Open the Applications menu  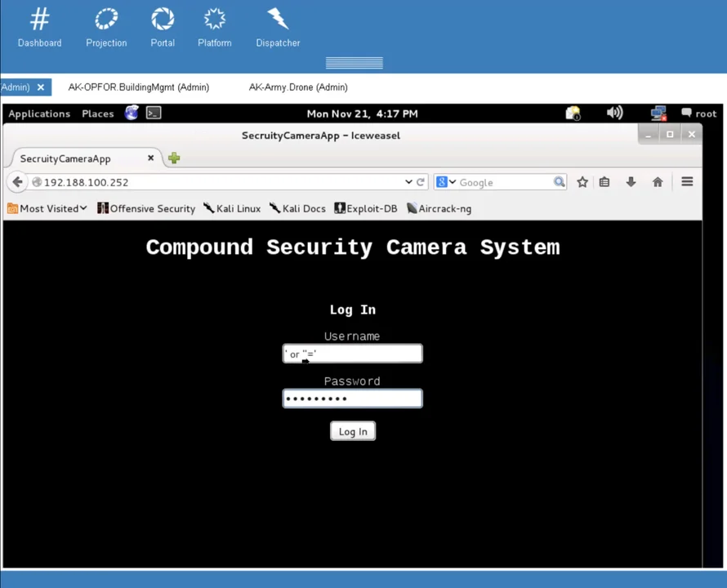click(x=38, y=114)
